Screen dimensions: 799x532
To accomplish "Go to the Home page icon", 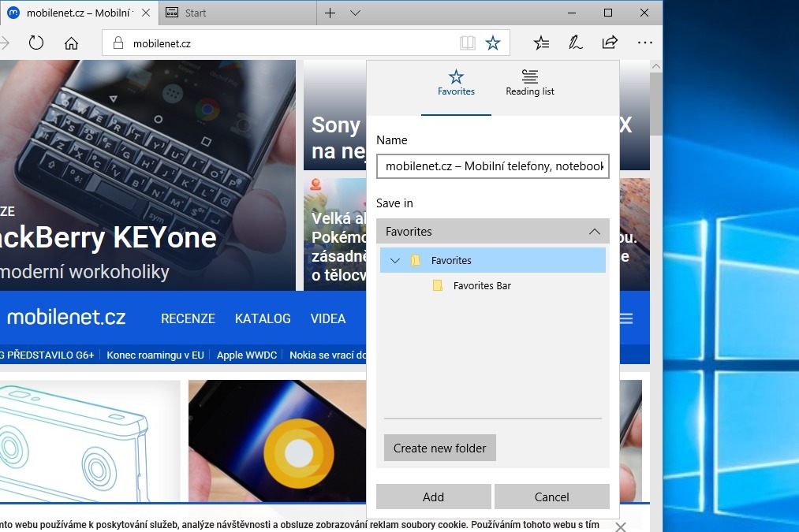I will coord(72,43).
